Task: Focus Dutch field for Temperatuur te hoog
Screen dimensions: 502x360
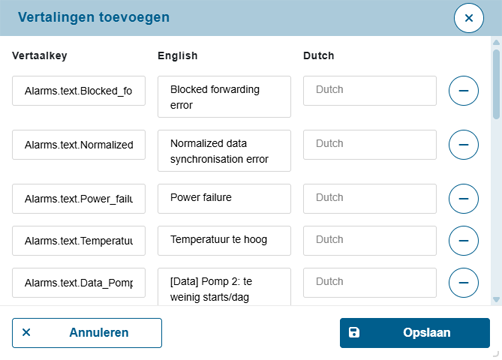Action: (370, 241)
